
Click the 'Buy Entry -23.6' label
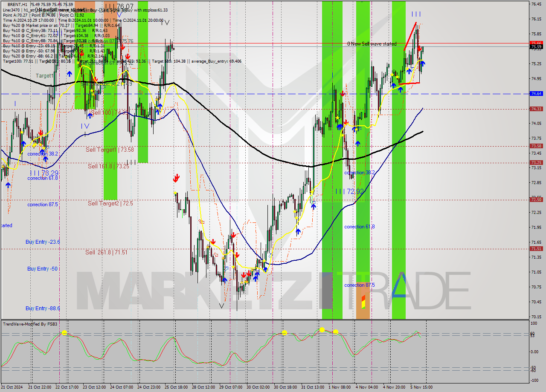click(43, 242)
